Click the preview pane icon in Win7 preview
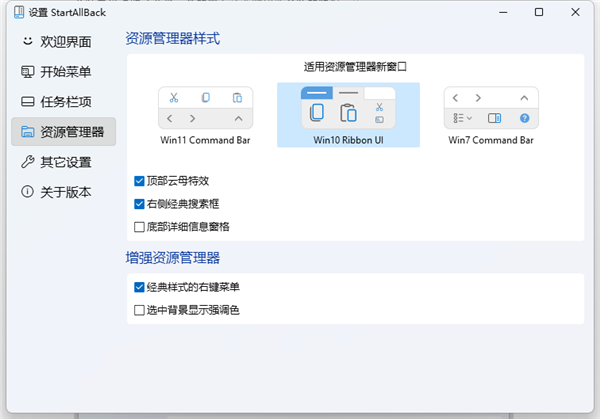 (494, 118)
